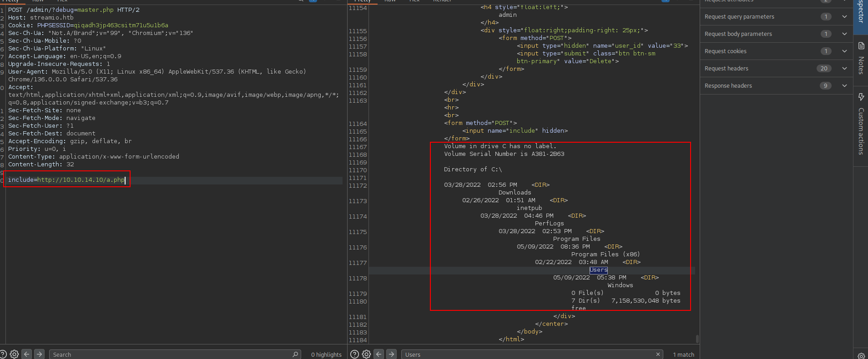Viewport: 868px width, 359px height.
Task: Click the 'Accept-Language: en-US,en;q=0.9' line
Action: click(65, 56)
